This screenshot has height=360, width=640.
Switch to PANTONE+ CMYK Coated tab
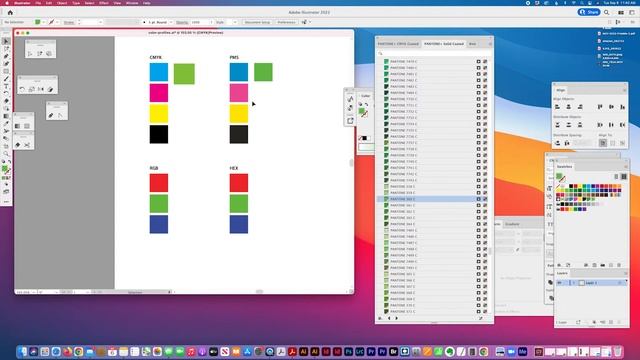point(398,44)
